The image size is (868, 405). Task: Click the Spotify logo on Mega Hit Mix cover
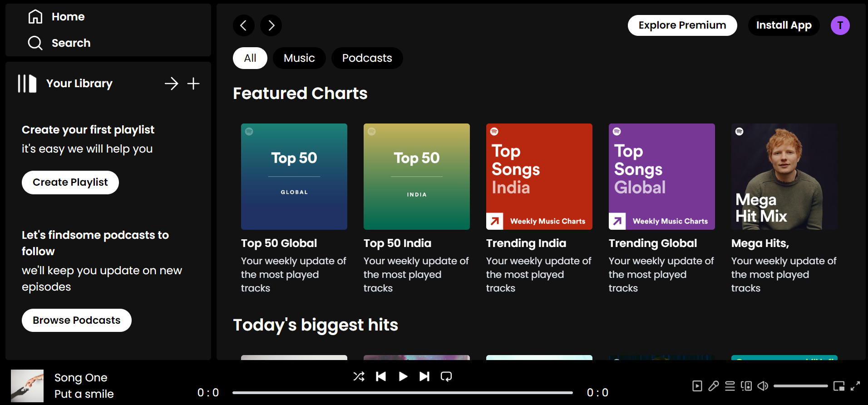point(740,132)
